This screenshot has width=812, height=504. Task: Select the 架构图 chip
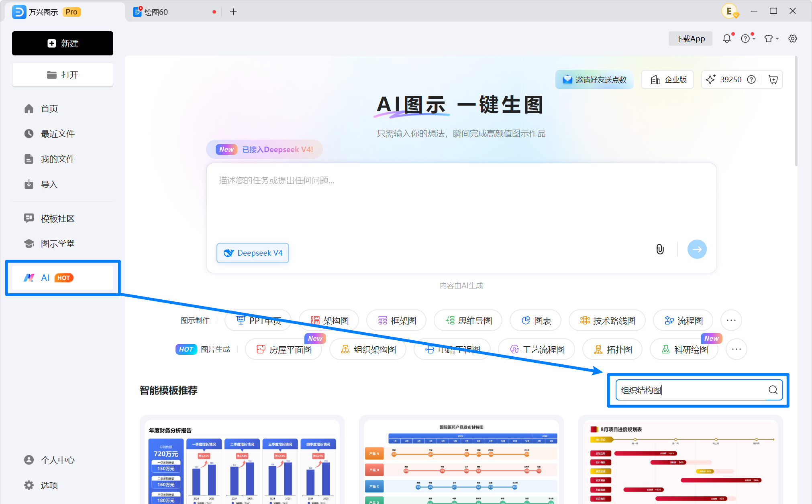point(329,320)
